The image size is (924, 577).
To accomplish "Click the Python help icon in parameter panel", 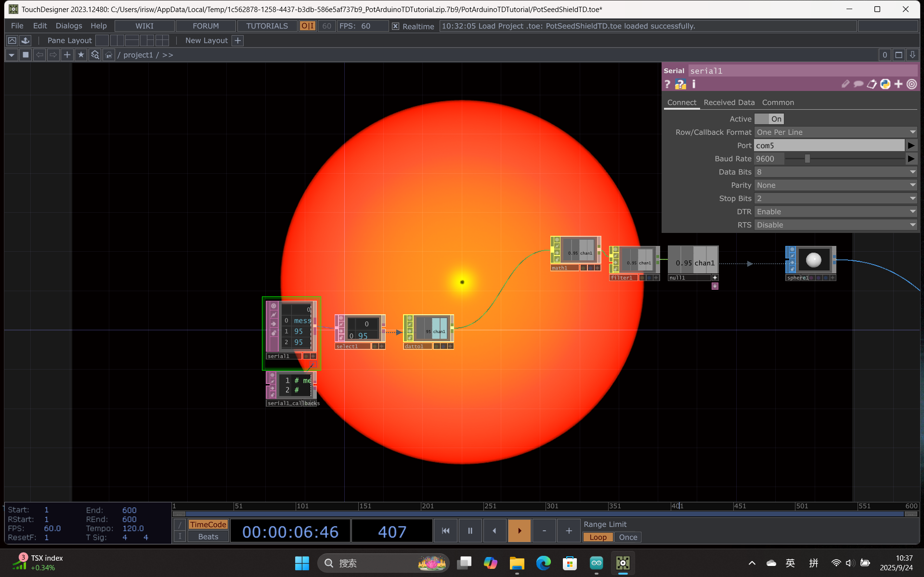I will tap(680, 85).
